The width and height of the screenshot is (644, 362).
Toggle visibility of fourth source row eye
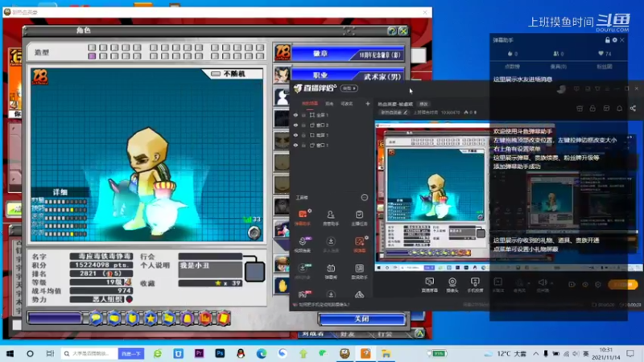(295, 145)
